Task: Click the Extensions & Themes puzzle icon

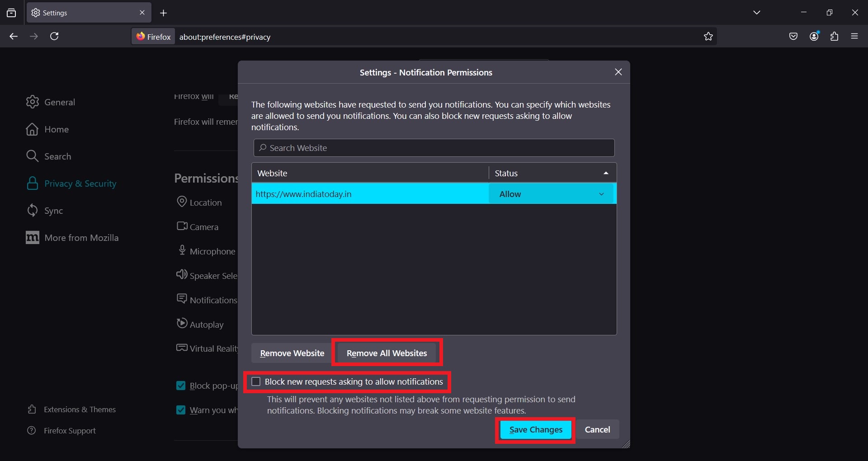Action: [32, 409]
